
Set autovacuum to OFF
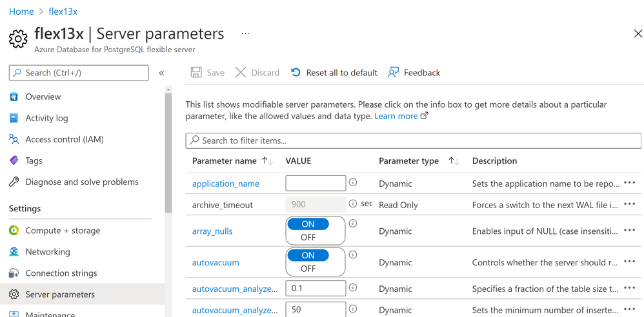pyautogui.click(x=308, y=269)
